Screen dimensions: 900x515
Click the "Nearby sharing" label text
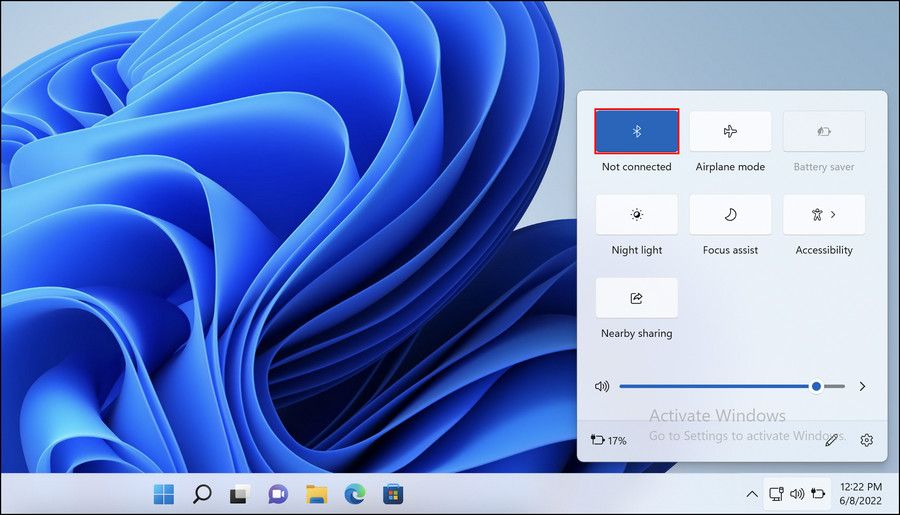point(637,333)
